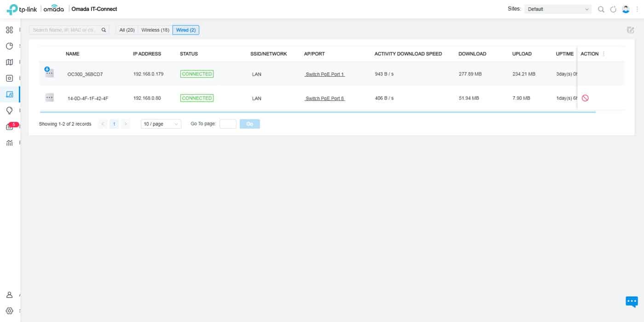
Task: Open the 10 / page dropdown
Action: click(161, 124)
